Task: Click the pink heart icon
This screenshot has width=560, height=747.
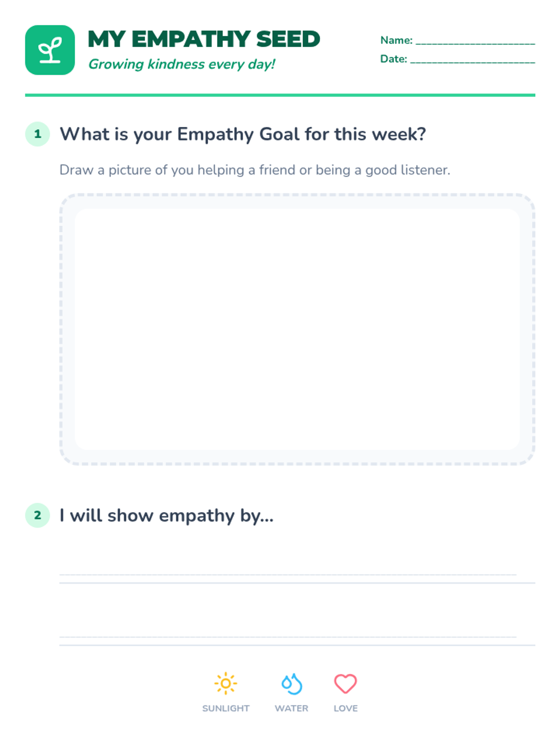Action: click(x=345, y=684)
